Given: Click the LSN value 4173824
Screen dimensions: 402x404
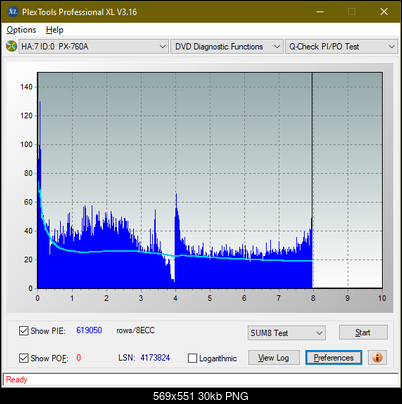Looking at the screenshot, I should [x=155, y=358].
